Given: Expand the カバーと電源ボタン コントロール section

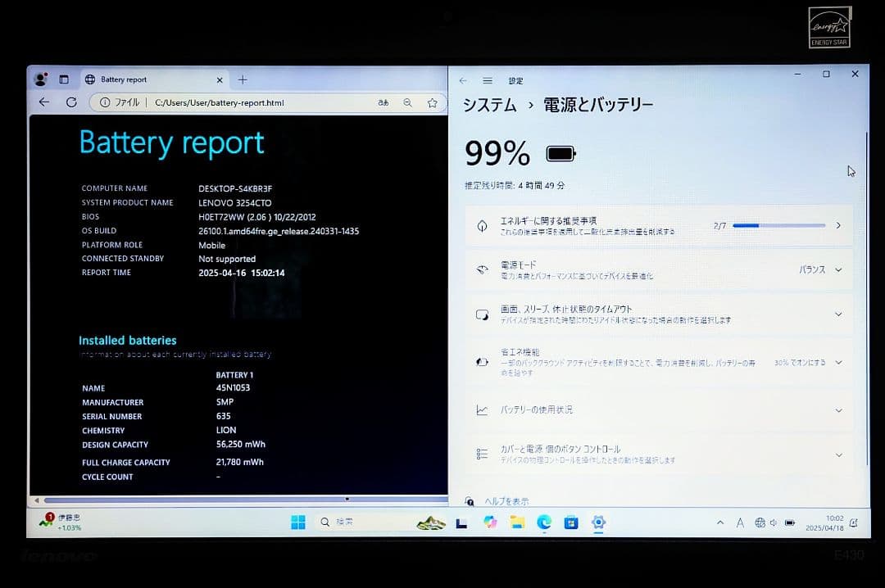Looking at the screenshot, I should tap(659, 455).
